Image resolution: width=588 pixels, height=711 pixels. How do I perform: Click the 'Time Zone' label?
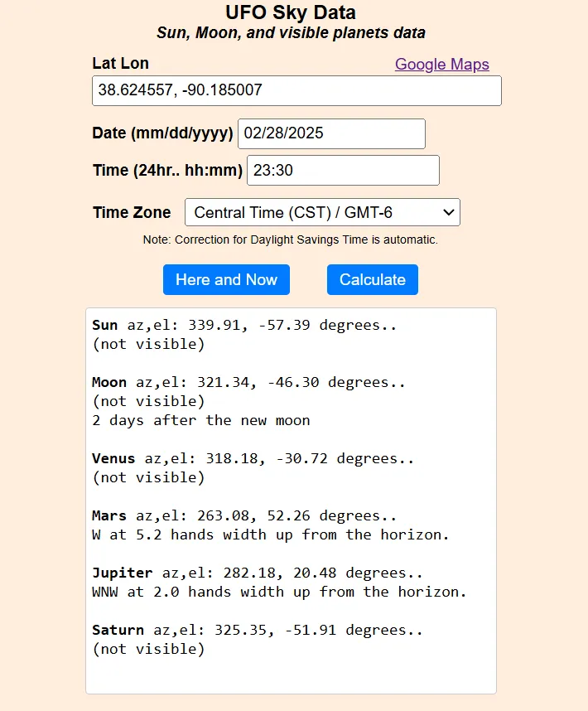point(132,212)
